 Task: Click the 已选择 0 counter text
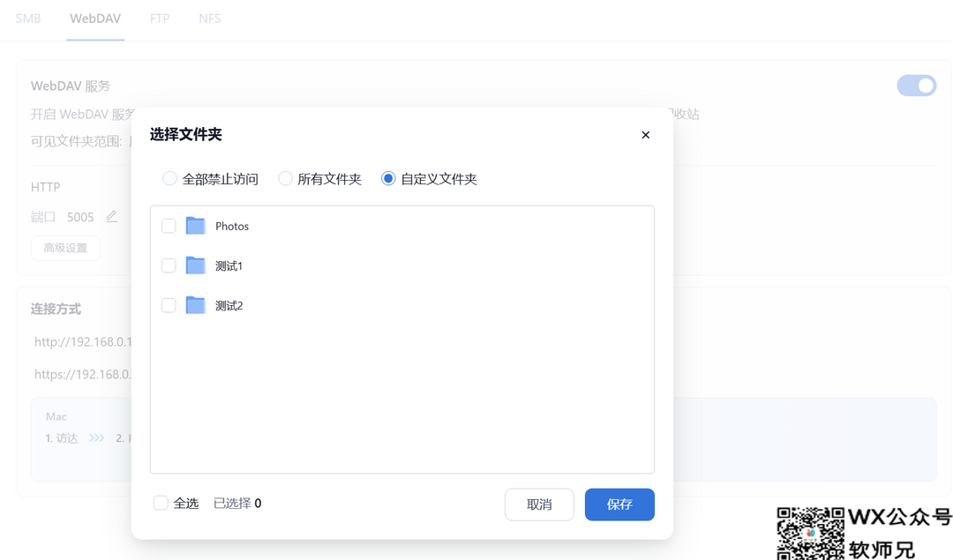point(237,503)
